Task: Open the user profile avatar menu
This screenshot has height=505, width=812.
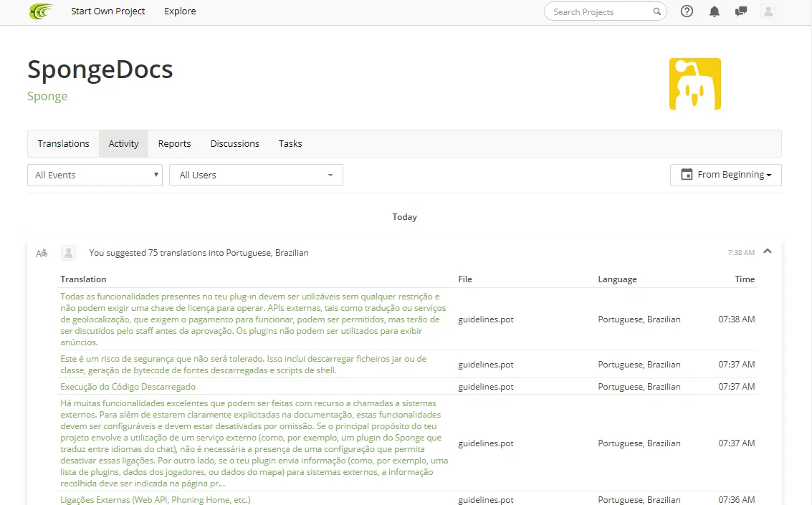Action: pyautogui.click(x=768, y=11)
